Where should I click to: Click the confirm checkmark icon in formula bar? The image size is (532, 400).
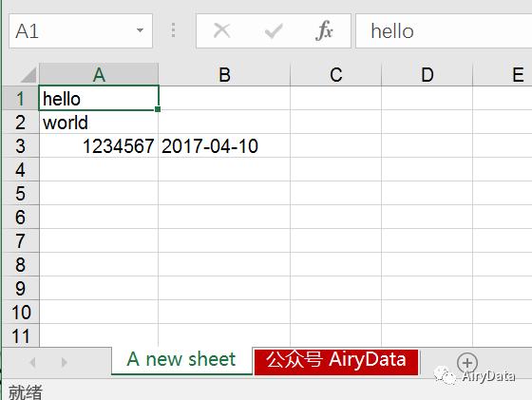(274, 30)
